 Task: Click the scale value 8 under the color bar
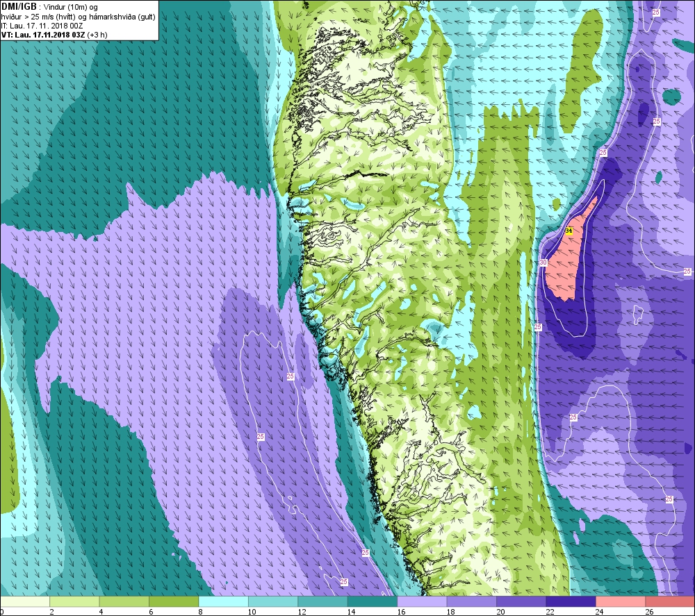tap(201, 612)
